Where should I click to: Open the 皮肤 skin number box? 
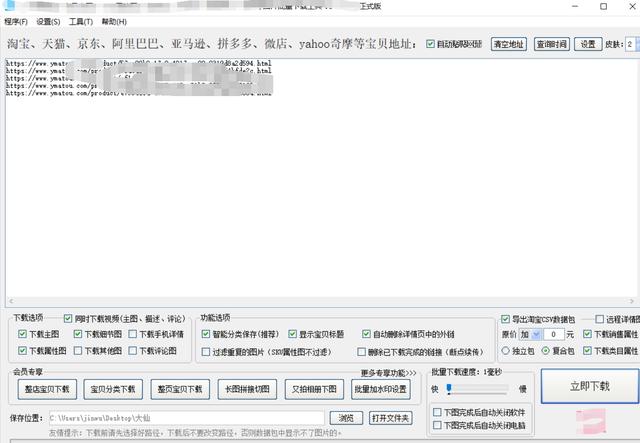pos(632,44)
